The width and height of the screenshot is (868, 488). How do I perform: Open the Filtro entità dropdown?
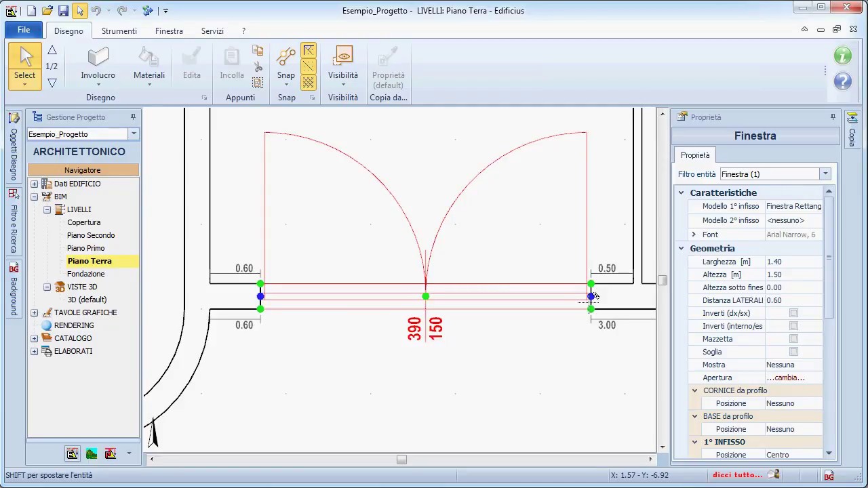tap(825, 174)
